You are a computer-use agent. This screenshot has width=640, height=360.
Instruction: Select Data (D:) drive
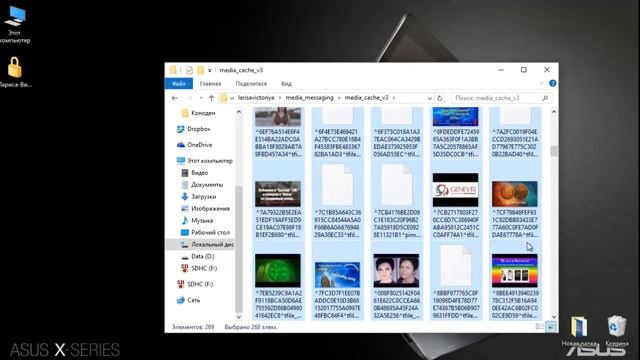[x=198, y=256]
